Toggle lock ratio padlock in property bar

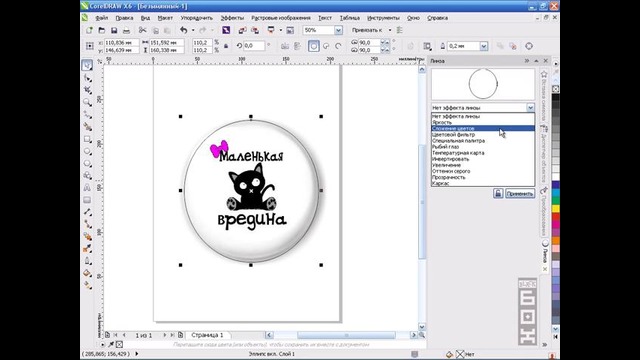click(x=226, y=46)
